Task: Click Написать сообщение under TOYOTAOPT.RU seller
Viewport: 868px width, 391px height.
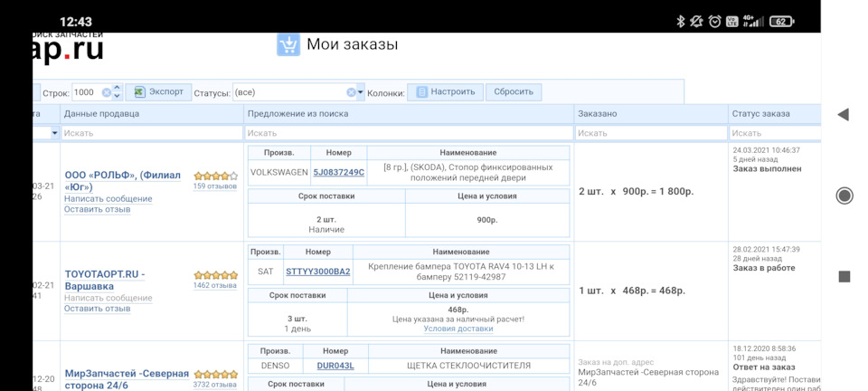Action: [108, 298]
